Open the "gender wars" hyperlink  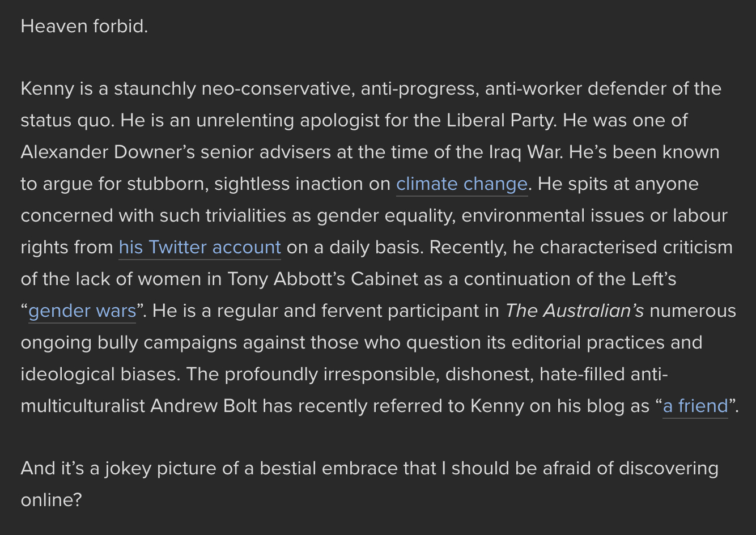pos(82,311)
